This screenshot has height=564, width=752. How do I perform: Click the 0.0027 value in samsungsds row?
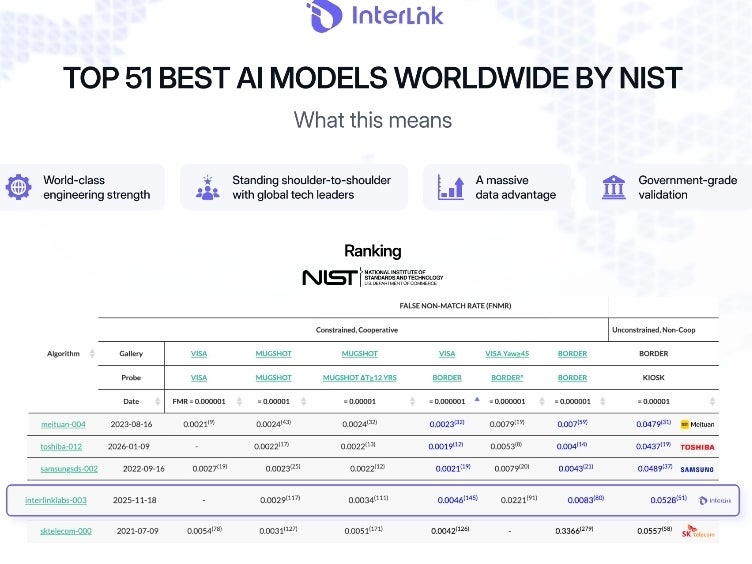point(210,469)
